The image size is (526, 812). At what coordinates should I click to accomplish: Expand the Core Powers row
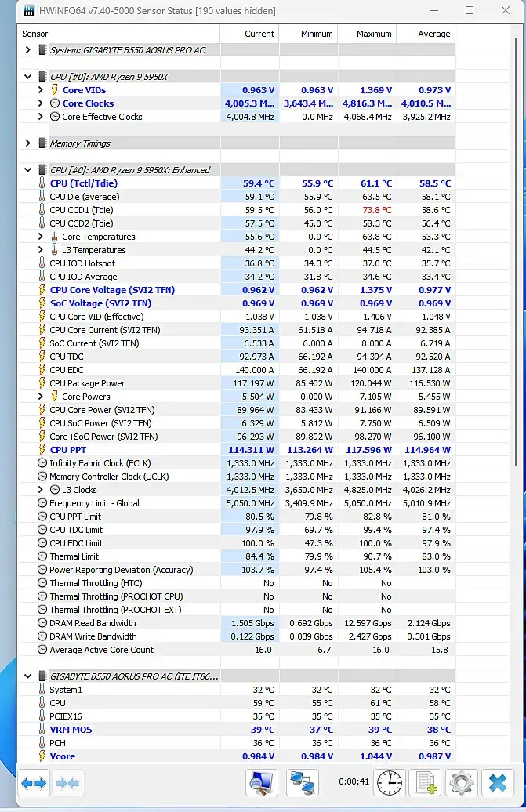click(x=41, y=397)
